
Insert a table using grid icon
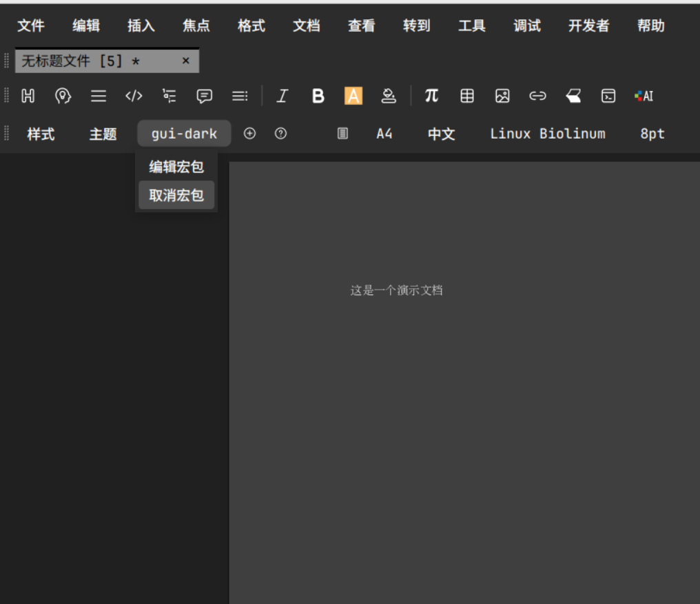click(x=467, y=96)
